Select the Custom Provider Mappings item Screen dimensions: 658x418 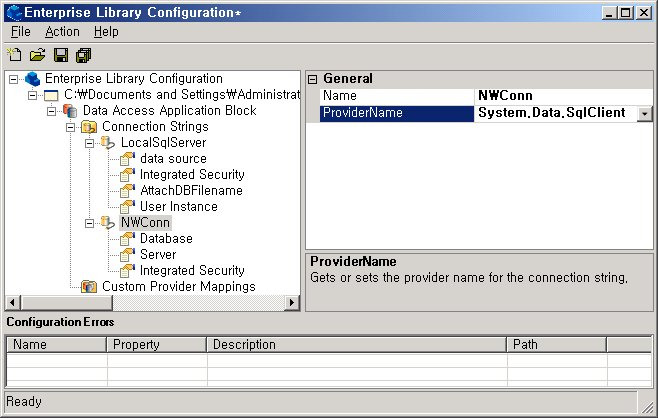pyautogui.click(x=179, y=287)
